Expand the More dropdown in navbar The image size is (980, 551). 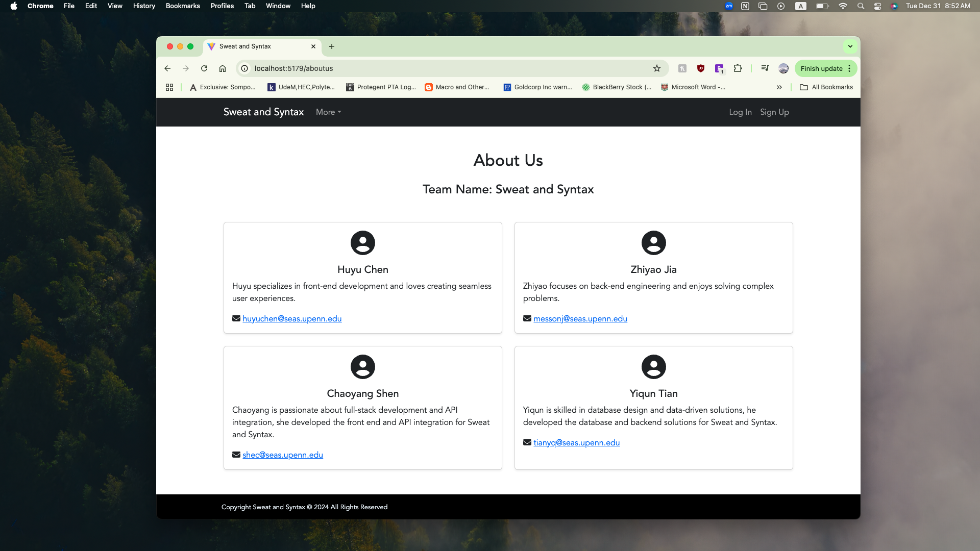pos(328,112)
